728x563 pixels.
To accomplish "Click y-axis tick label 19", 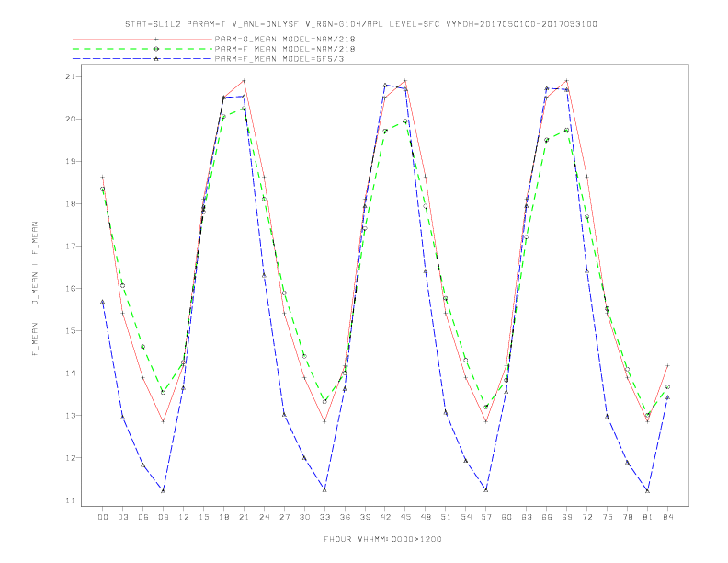I will pyautogui.click(x=70, y=161).
